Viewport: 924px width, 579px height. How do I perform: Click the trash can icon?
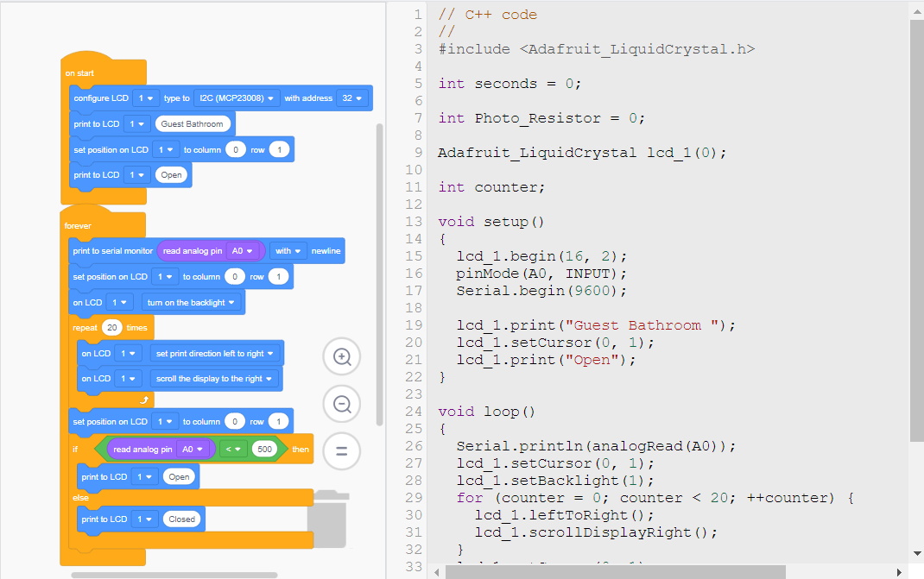tap(329, 519)
